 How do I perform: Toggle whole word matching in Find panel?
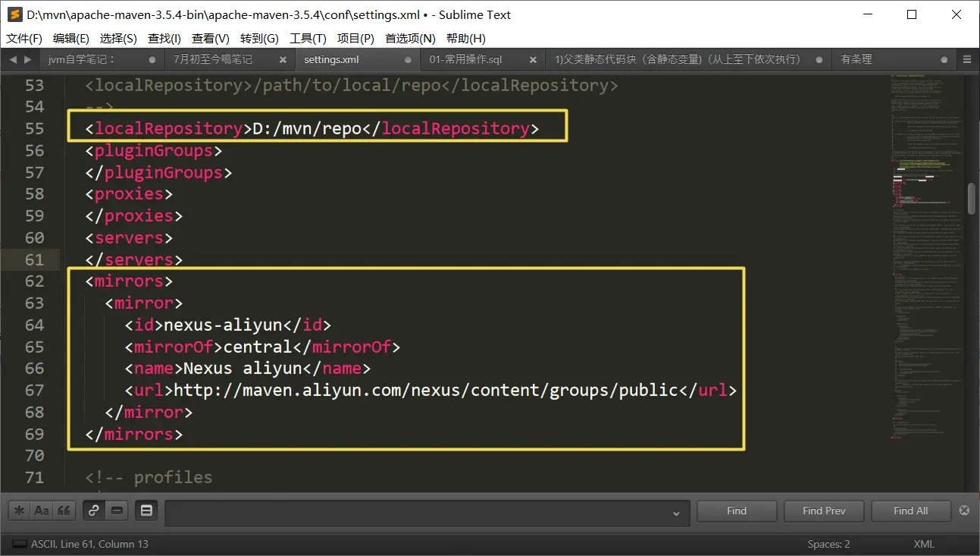pos(64,510)
